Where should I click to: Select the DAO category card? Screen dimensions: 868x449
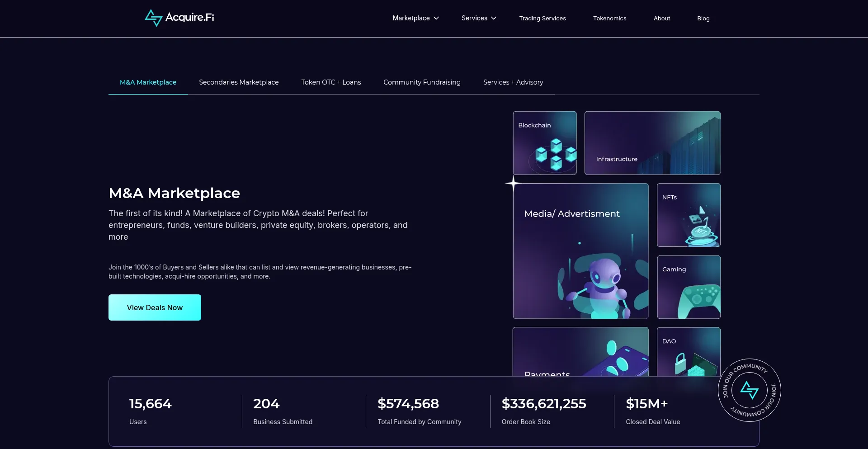[689, 352]
